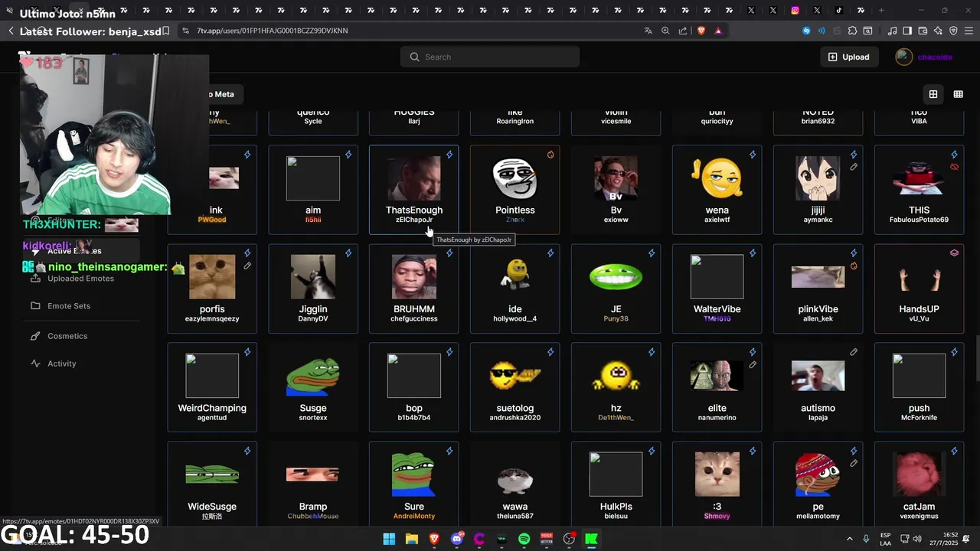Screen dimensions: 980x551
Task: Click the share page icon
Action: [x=683, y=31]
